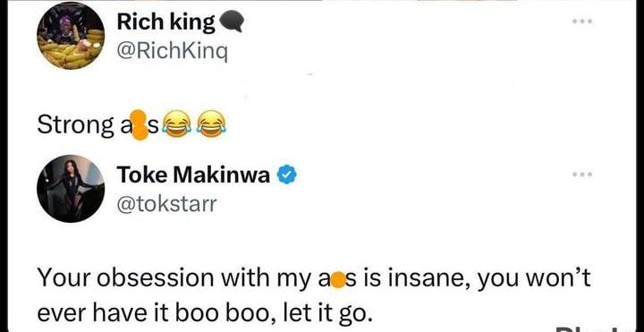Click the blue verified badge icon
The height and width of the screenshot is (332, 644).
pyautogui.click(x=287, y=175)
